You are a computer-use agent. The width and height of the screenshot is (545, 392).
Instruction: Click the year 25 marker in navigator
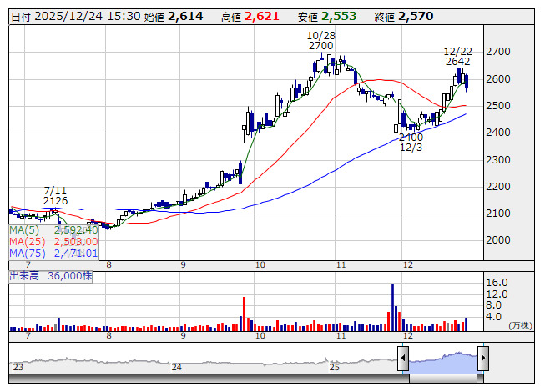[334, 367]
